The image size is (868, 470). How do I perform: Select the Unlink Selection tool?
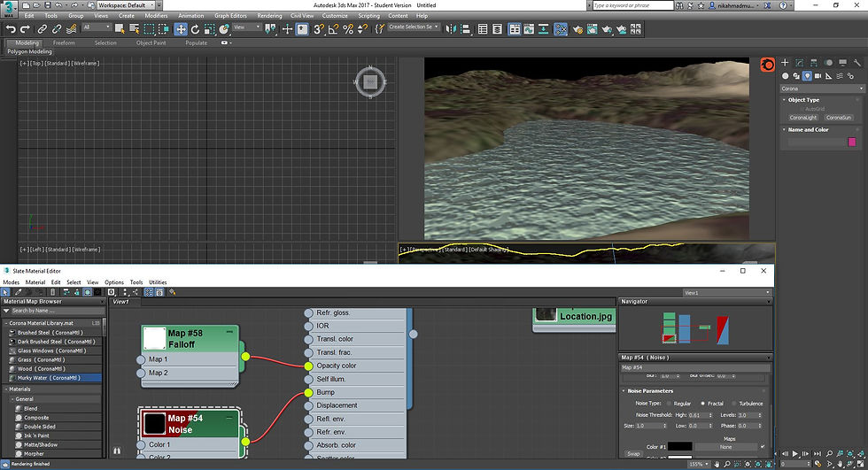point(57,29)
